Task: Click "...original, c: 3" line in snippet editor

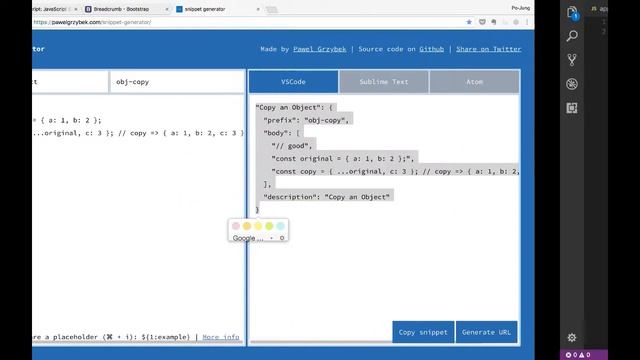Action: point(138,133)
